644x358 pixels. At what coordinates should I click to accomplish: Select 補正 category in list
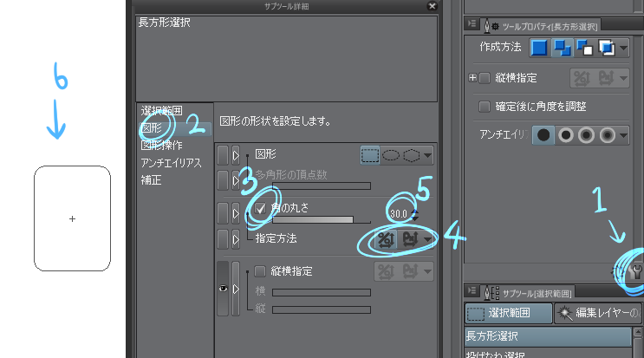pyautogui.click(x=151, y=180)
